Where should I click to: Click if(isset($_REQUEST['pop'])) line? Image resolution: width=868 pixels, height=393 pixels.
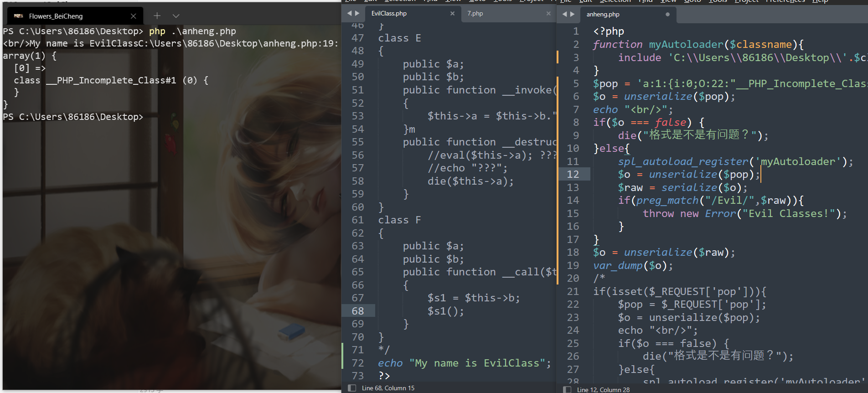[x=680, y=292]
